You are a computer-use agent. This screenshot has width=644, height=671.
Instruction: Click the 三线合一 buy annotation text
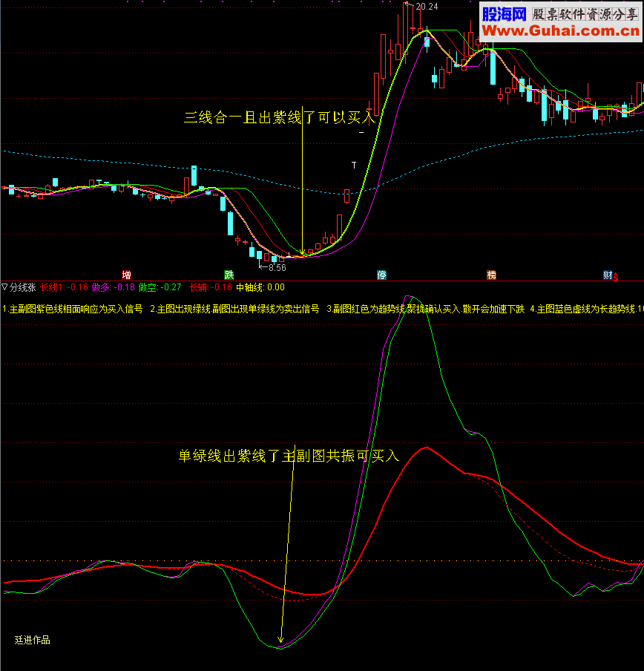[280, 117]
